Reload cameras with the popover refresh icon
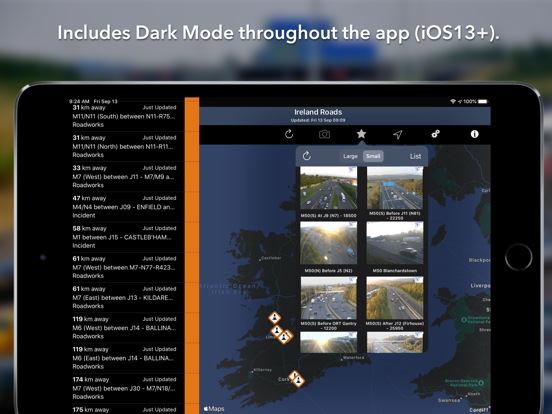Screen dimensions: 552x414 (307, 156)
